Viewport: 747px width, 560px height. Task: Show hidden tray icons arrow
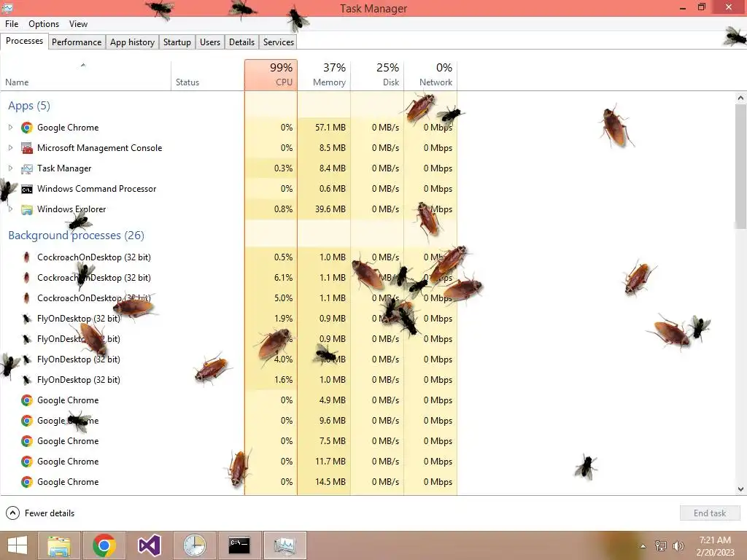(x=643, y=546)
